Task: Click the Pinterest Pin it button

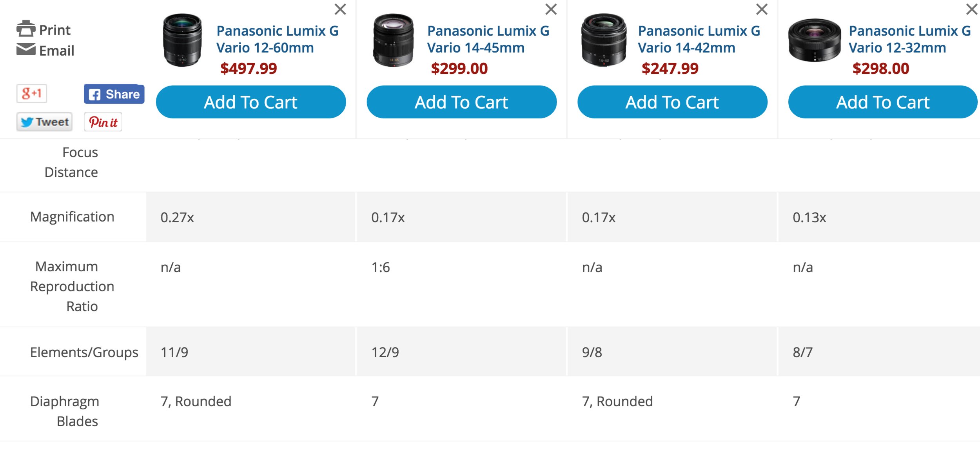Action: coord(103,122)
